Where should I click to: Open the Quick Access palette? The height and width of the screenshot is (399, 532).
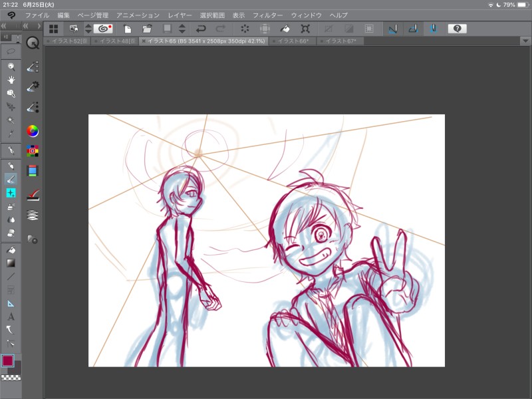click(33, 43)
